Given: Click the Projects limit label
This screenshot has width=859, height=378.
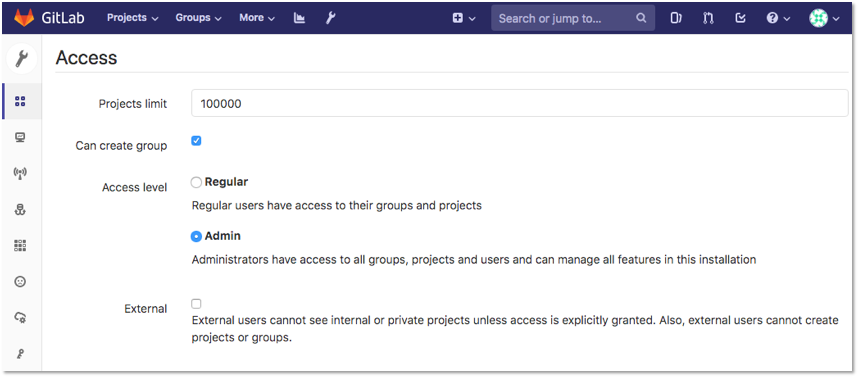Looking at the screenshot, I should pos(133,104).
